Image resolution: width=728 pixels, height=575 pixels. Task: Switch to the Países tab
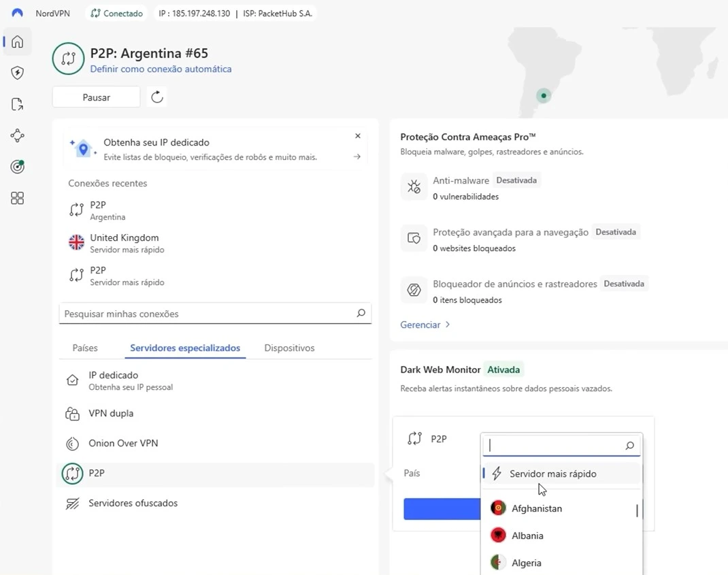[85, 348]
